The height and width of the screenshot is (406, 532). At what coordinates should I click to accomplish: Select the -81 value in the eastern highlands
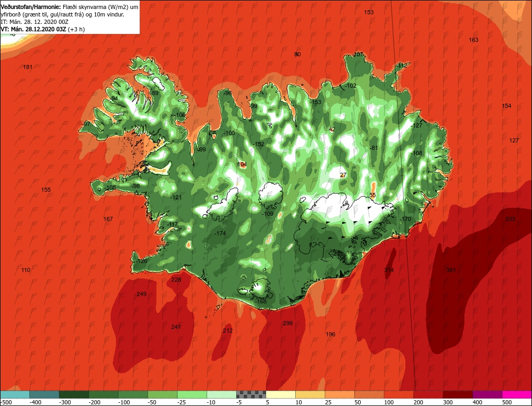point(373,148)
